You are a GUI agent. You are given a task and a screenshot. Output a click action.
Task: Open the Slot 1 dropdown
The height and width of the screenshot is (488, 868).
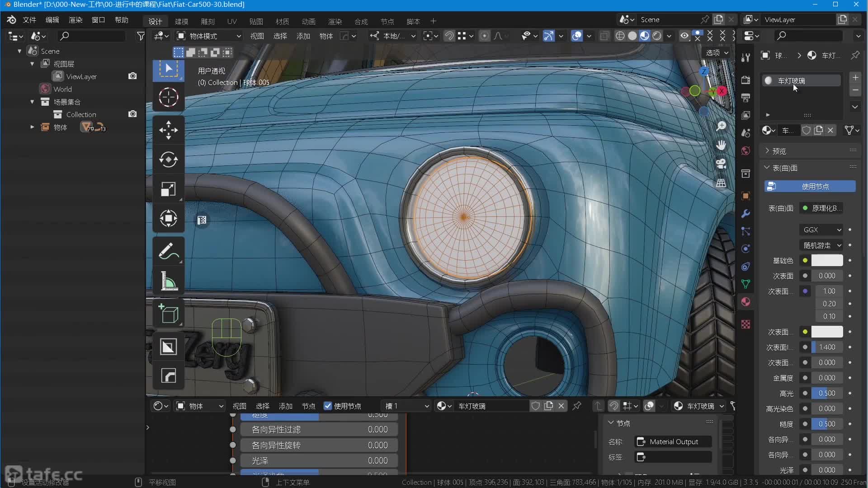(406, 406)
